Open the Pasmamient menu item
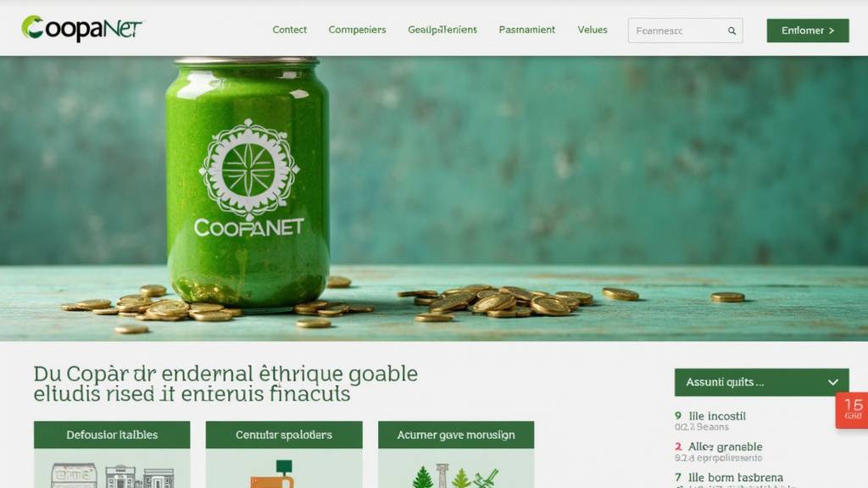Image resolution: width=868 pixels, height=488 pixels. pos(526,30)
